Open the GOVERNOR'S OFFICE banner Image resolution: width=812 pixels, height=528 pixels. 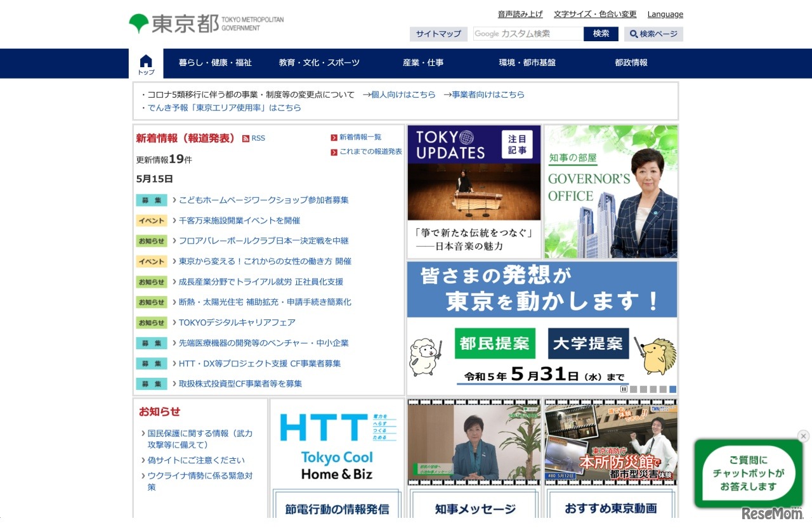(x=611, y=191)
